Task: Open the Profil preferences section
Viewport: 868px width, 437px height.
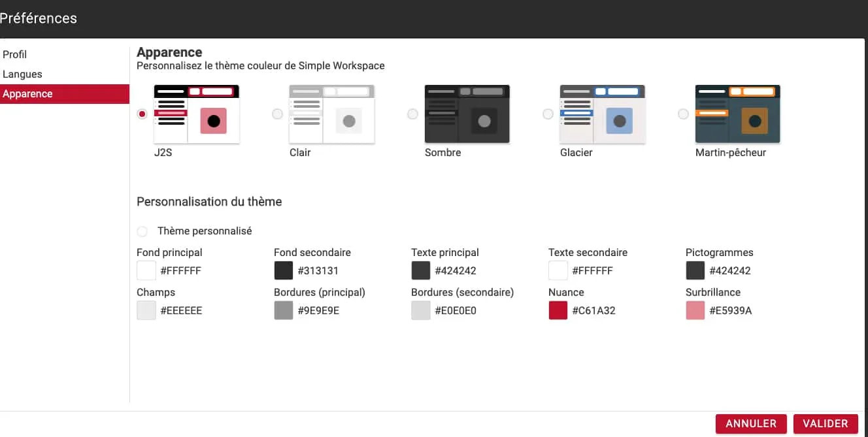Action: [x=15, y=55]
